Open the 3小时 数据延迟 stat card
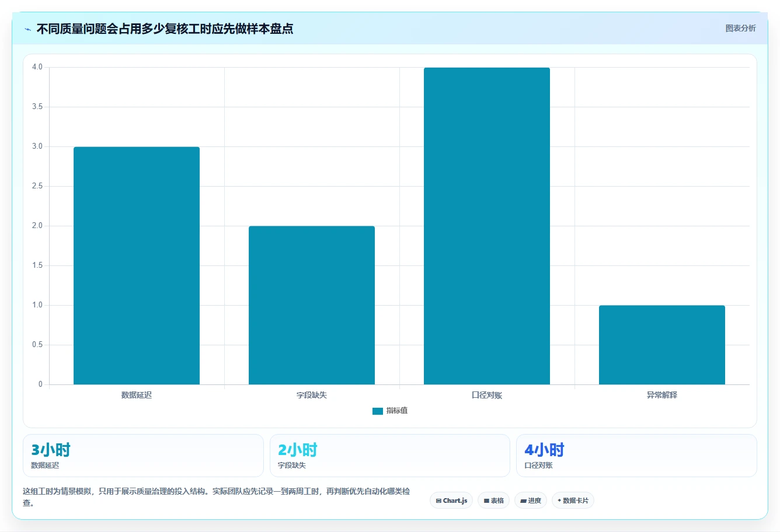Screen dimensions: 780x532 [x=143, y=456]
